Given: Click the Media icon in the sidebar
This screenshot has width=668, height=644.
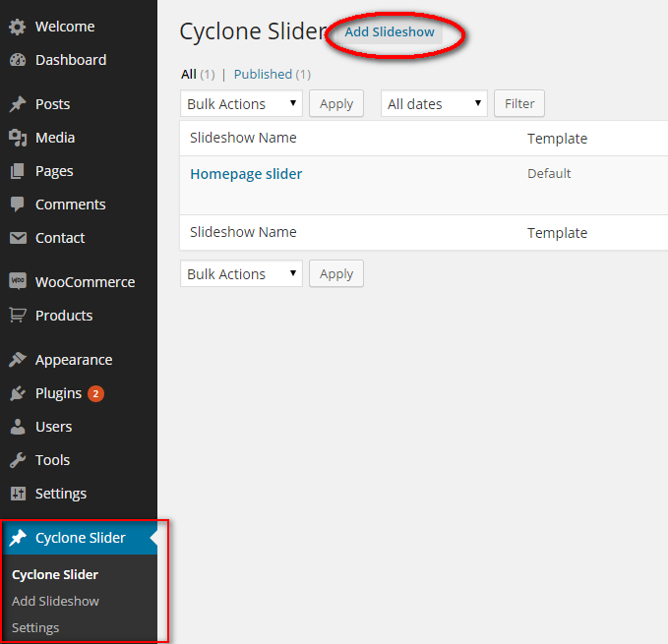Looking at the screenshot, I should point(18,138).
